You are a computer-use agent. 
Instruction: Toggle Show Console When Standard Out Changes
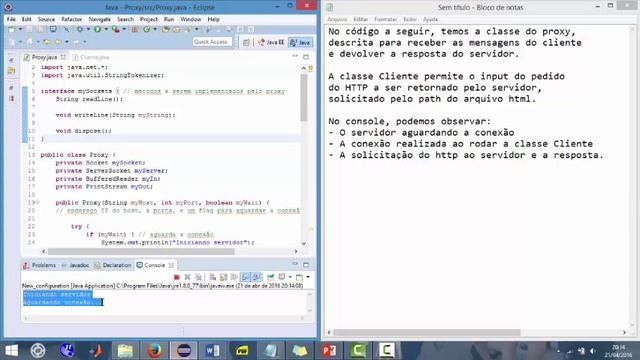click(245, 277)
